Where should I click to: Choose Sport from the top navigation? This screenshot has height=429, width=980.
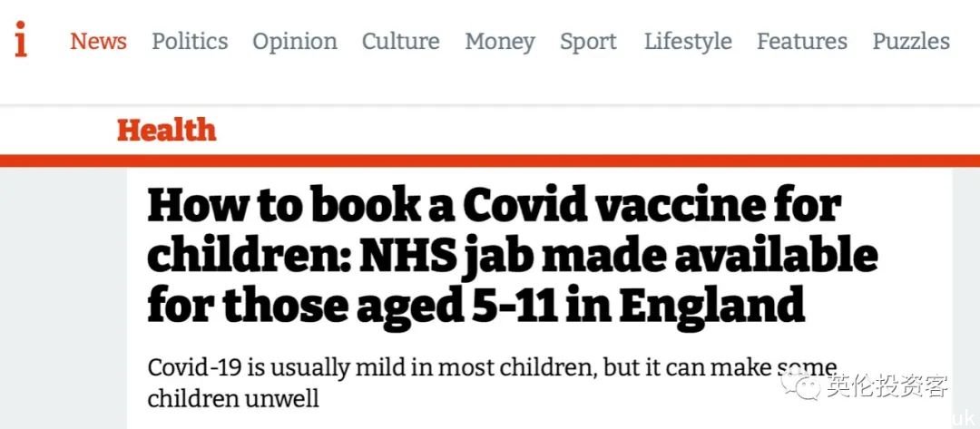(588, 42)
